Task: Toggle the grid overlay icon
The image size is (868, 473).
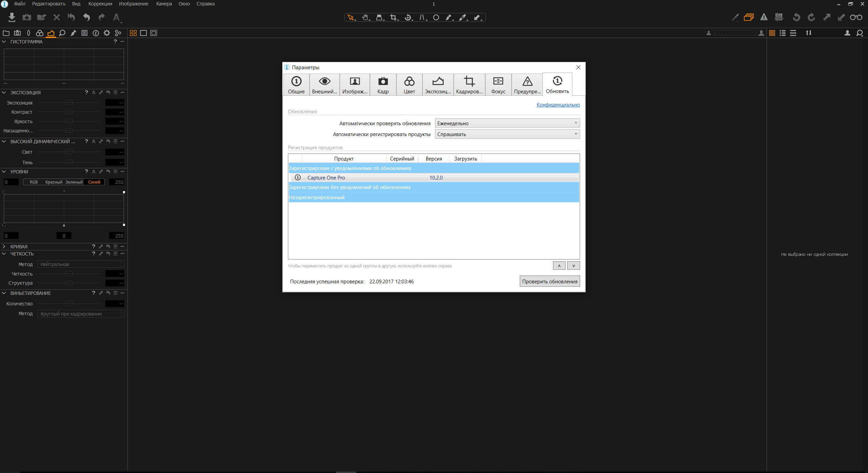Action: [x=779, y=17]
